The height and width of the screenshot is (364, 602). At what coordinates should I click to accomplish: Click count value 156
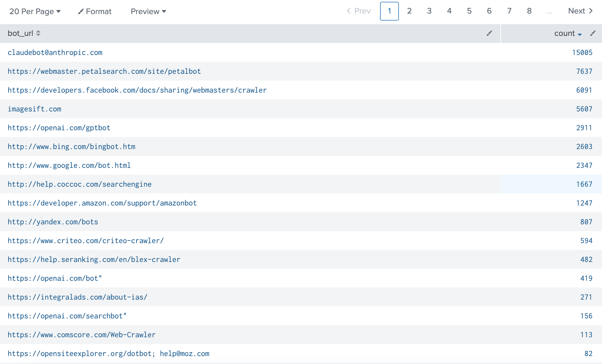(586, 316)
